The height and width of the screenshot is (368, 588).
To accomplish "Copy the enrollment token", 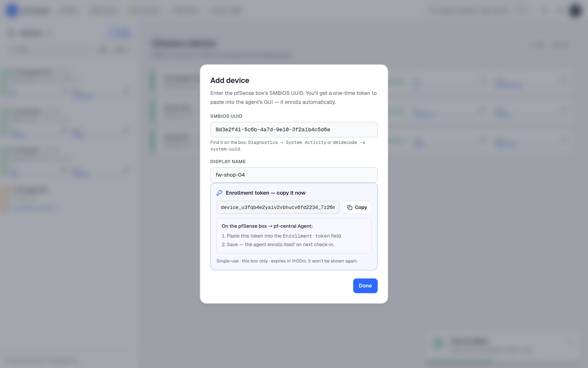I will click(357, 207).
